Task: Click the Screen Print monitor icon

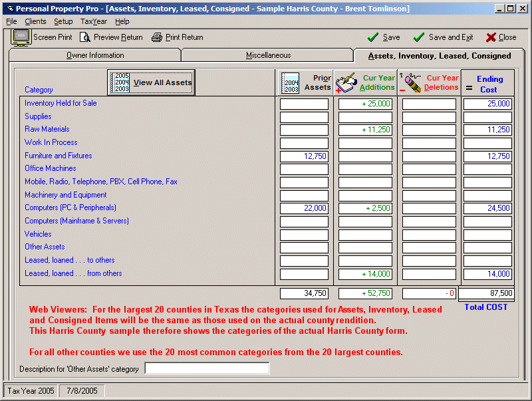Action: point(21,37)
